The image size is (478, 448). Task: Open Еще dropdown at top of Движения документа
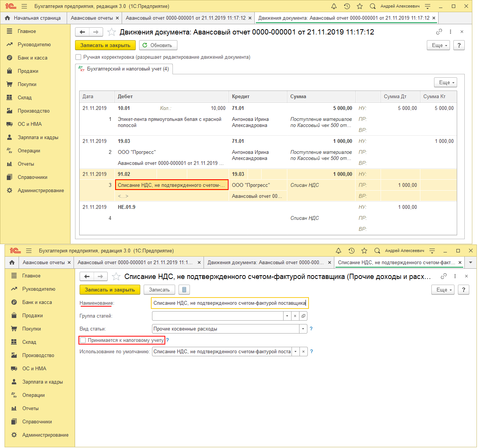(x=438, y=45)
